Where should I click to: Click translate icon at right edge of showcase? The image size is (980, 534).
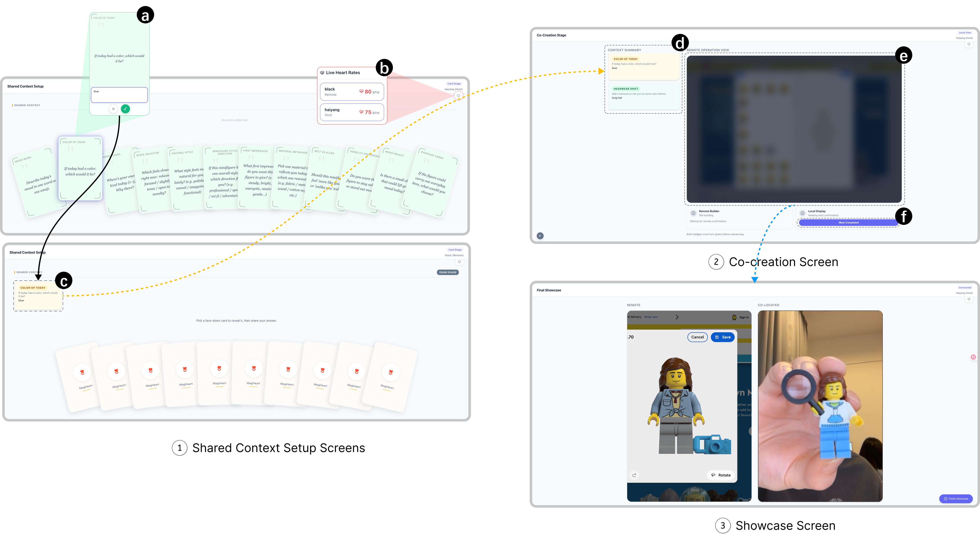coord(973,357)
